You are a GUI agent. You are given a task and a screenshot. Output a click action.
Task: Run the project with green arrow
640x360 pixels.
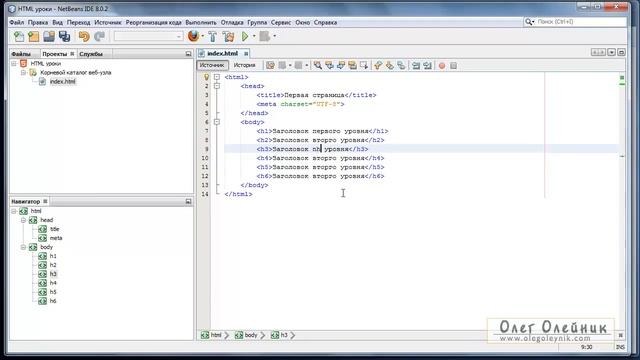point(245,36)
